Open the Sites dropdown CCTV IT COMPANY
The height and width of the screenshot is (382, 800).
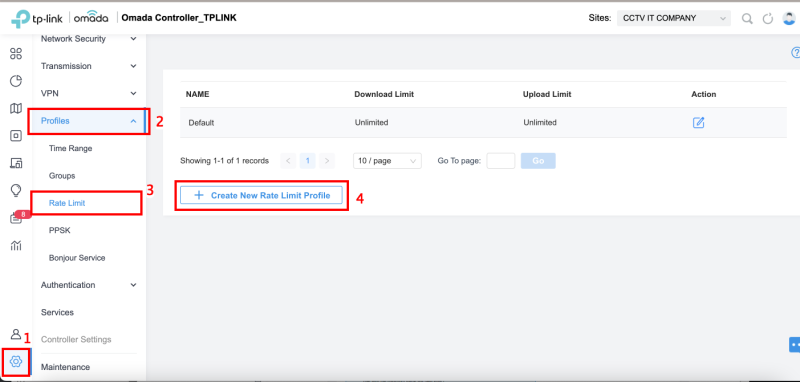pyautogui.click(x=674, y=18)
